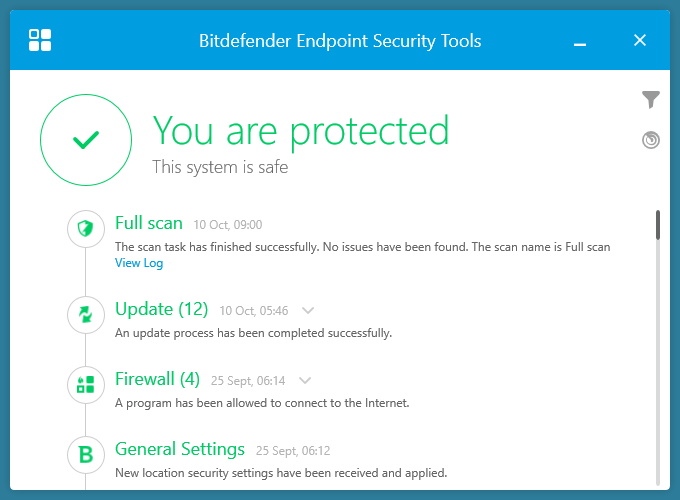Select the General Settings event title
The height and width of the screenshot is (500, 680).
click(x=180, y=449)
